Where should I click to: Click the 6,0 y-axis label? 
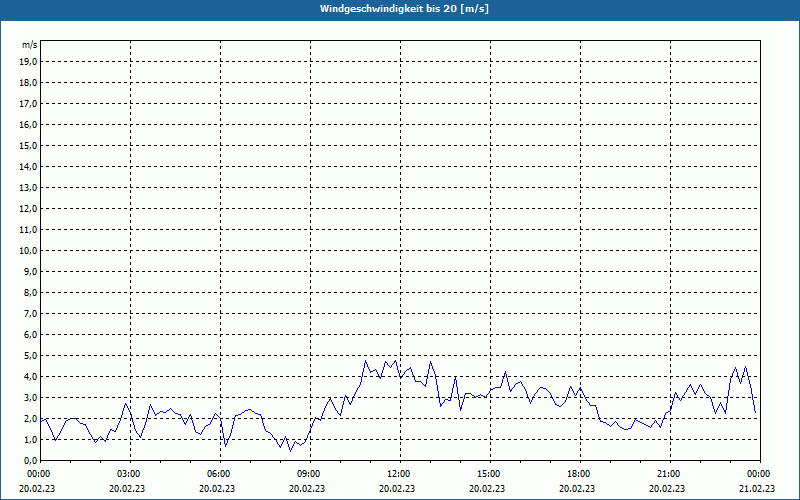[x=30, y=334]
